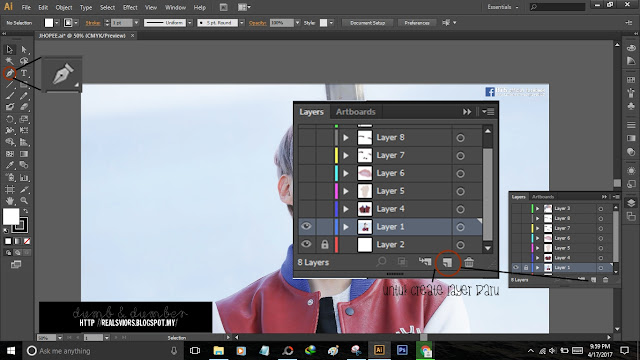The image size is (640, 360).
Task: Pick the Paintbrush tool
Action: tap(9, 96)
